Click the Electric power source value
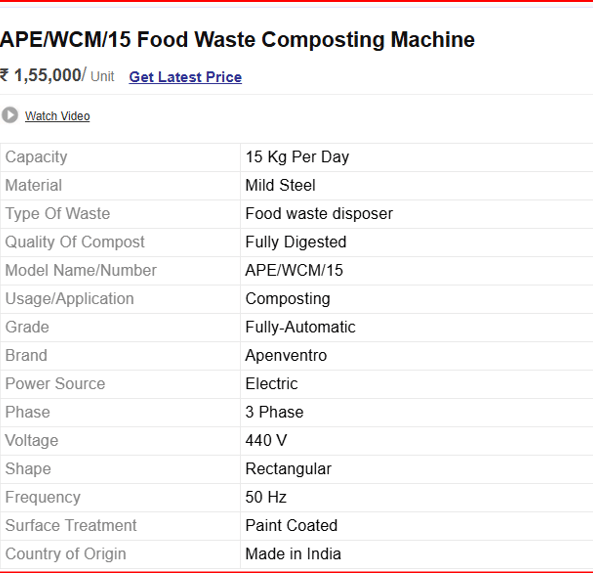593x573 pixels. click(x=272, y=384)
